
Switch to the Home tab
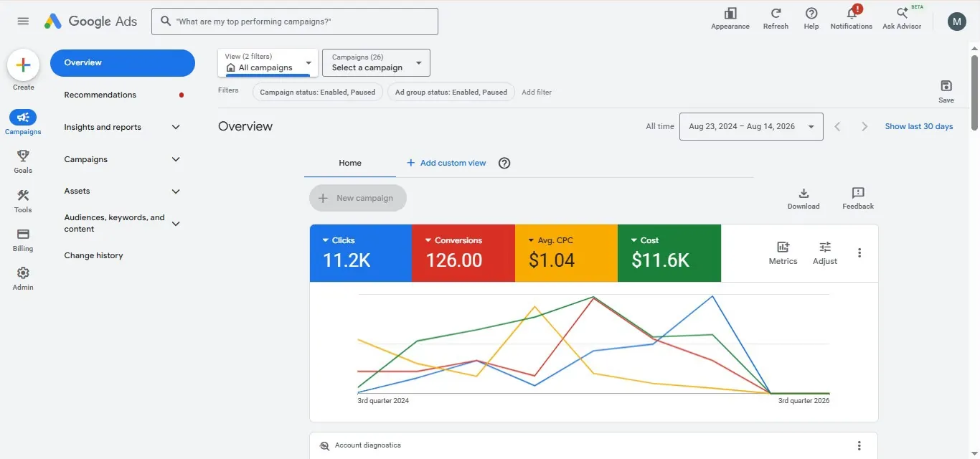tap(350, 163)
